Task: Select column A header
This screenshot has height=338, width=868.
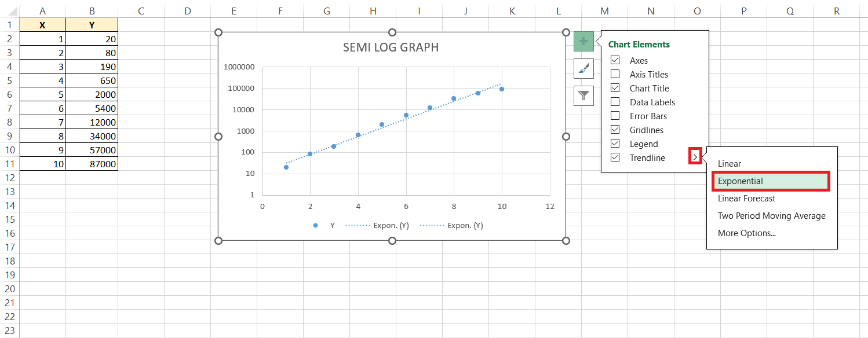Action: point(42,11)
